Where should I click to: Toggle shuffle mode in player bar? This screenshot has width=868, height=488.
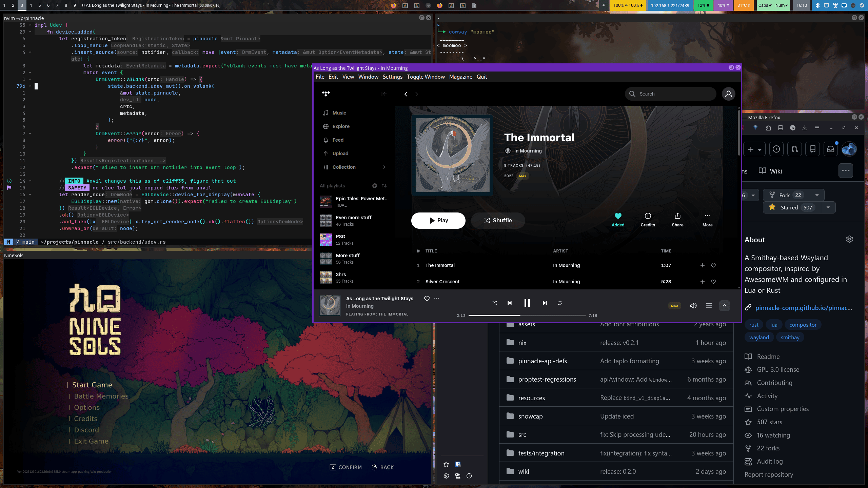point(494,303)
